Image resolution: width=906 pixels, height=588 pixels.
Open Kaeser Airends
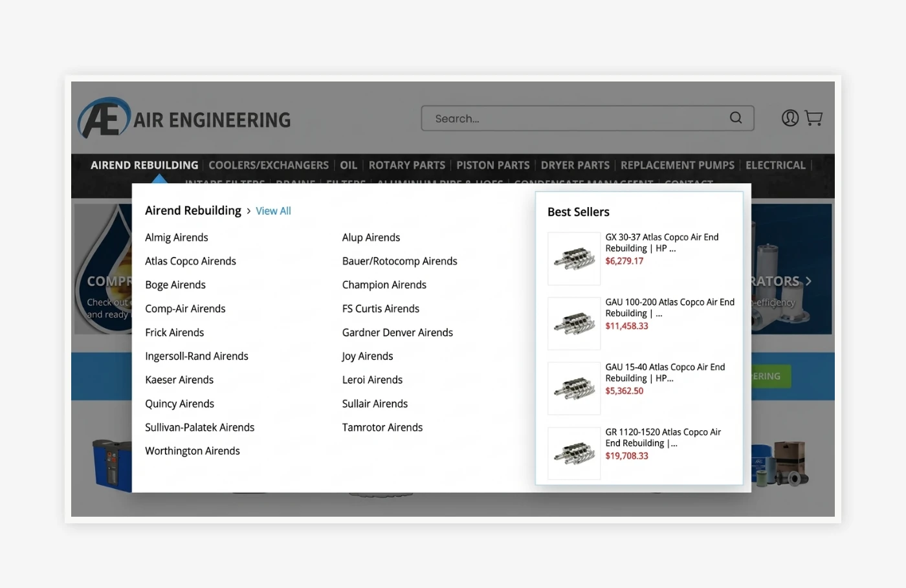[179, 380]
